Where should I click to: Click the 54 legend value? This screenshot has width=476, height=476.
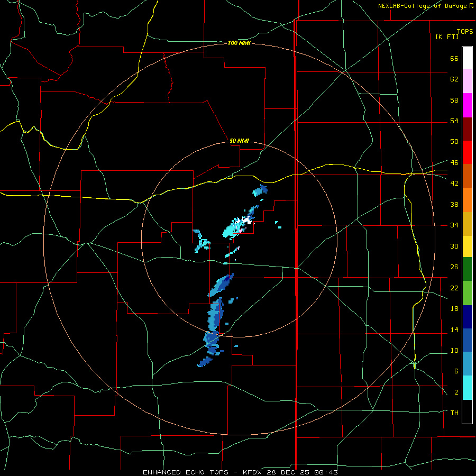point(454,121)
